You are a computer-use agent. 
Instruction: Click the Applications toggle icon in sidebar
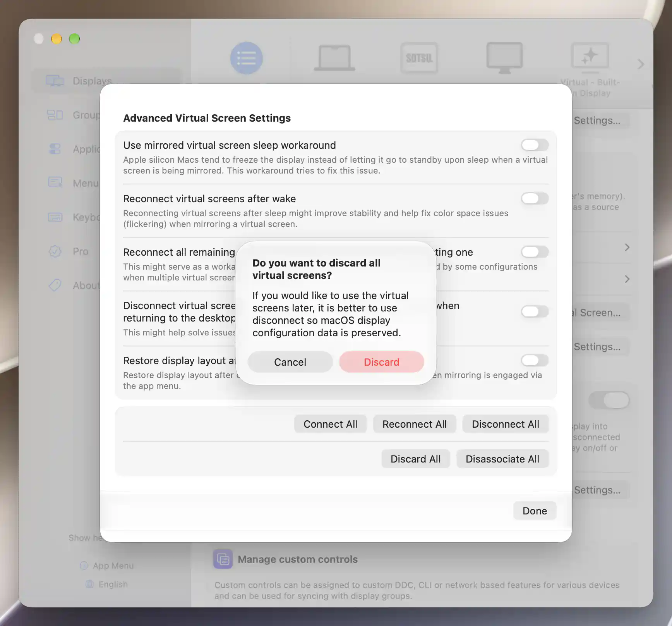[55, 149]
